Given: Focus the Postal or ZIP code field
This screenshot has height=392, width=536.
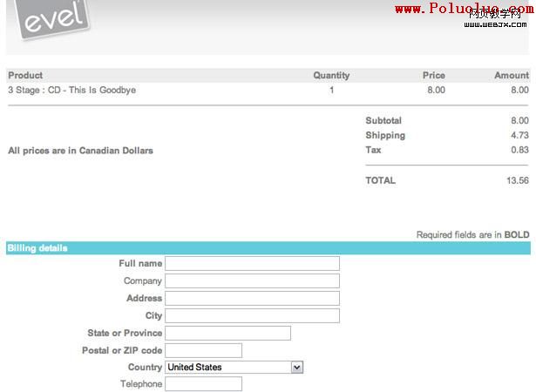Looking at the screenshot, I should [x=203, y=350].
